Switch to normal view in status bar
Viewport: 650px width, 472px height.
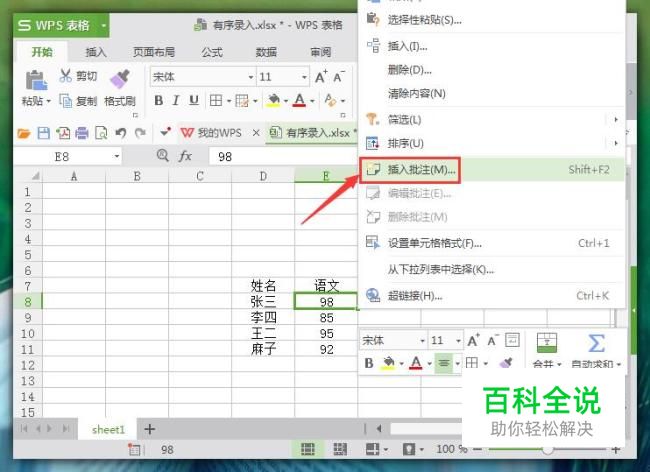(308, 449)
